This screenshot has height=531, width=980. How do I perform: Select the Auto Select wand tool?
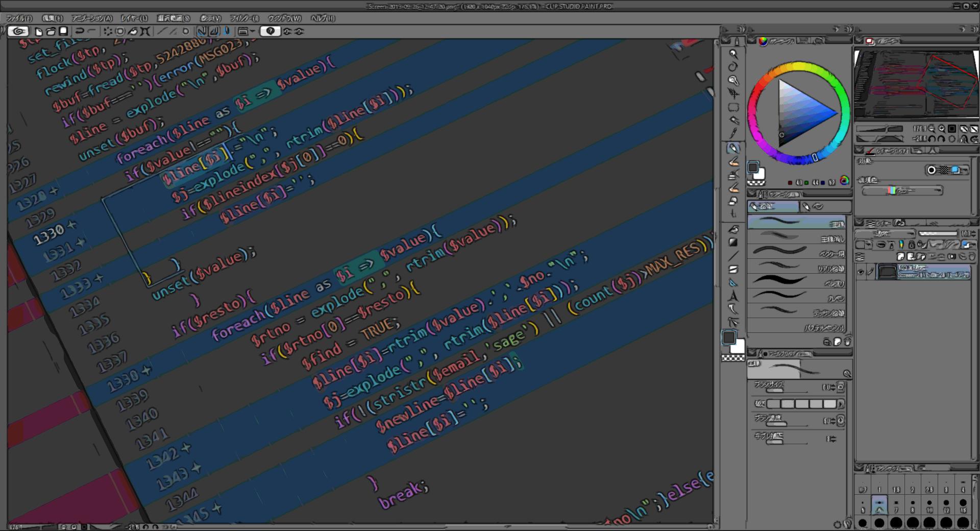tap(733, 120)
